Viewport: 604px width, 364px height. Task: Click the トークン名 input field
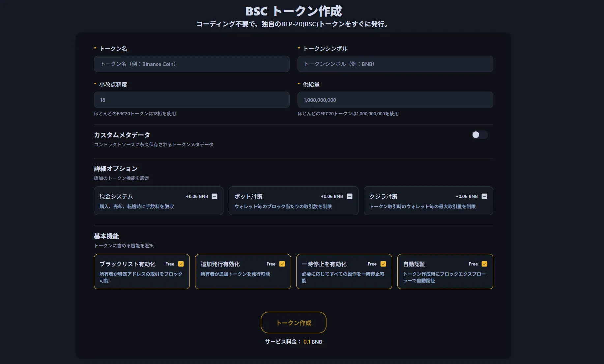click(x=191, y=64)
